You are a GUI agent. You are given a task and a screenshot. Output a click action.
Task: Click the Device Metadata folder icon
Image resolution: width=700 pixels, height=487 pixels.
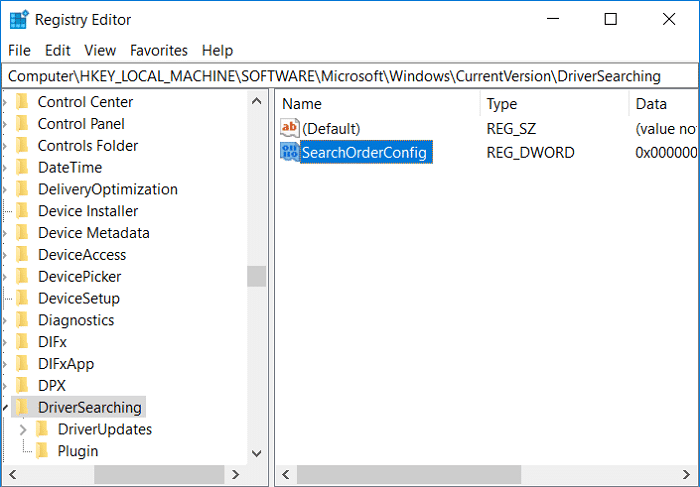click(22, 233)
